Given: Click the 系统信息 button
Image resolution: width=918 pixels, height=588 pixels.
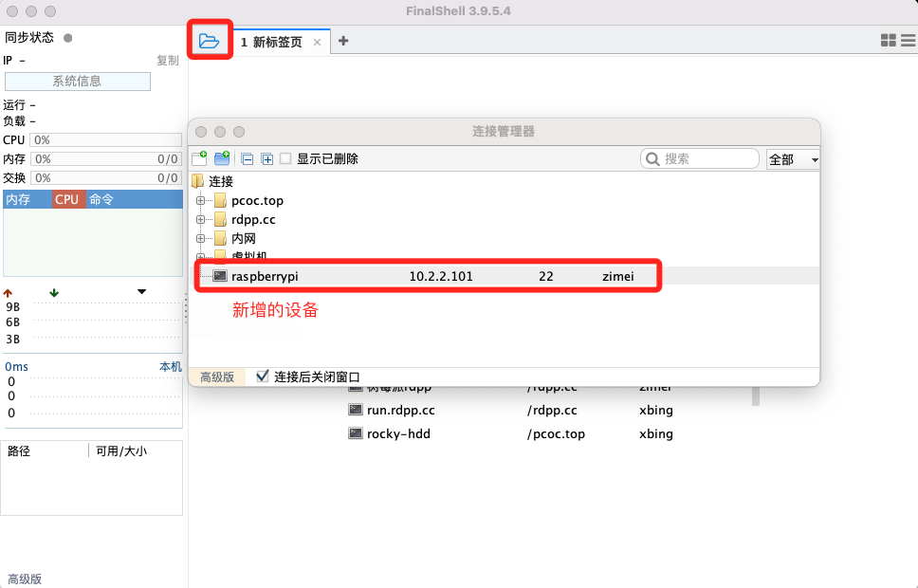Looking at the screenshot, I should 77,82.
